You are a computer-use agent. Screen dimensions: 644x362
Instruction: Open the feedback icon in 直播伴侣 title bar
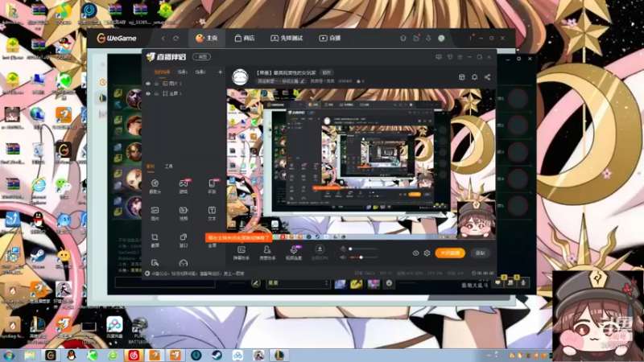(439, 57)
